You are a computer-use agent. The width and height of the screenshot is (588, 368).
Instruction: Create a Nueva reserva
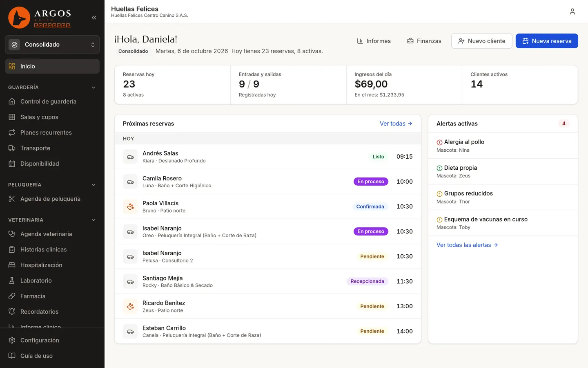click(547, 41)
